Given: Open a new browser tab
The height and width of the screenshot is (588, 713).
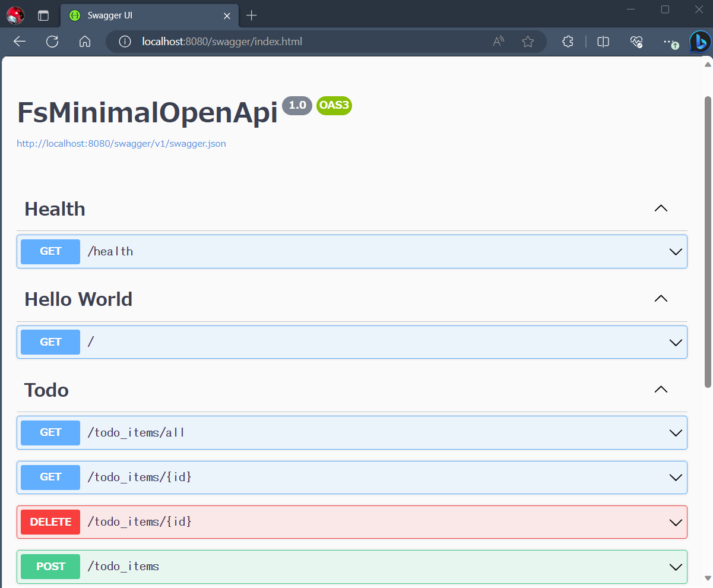Looking at the screenshot, I should 252,15.
